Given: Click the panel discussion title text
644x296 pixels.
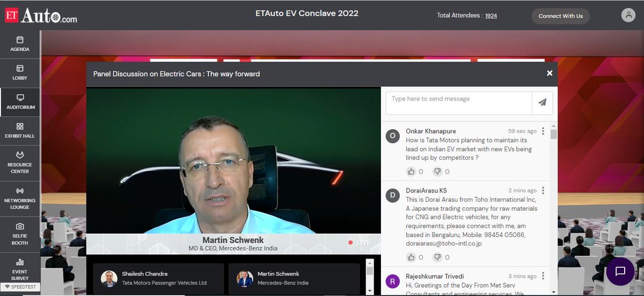Looking at the screenshot, I should (x=177, y=74).
